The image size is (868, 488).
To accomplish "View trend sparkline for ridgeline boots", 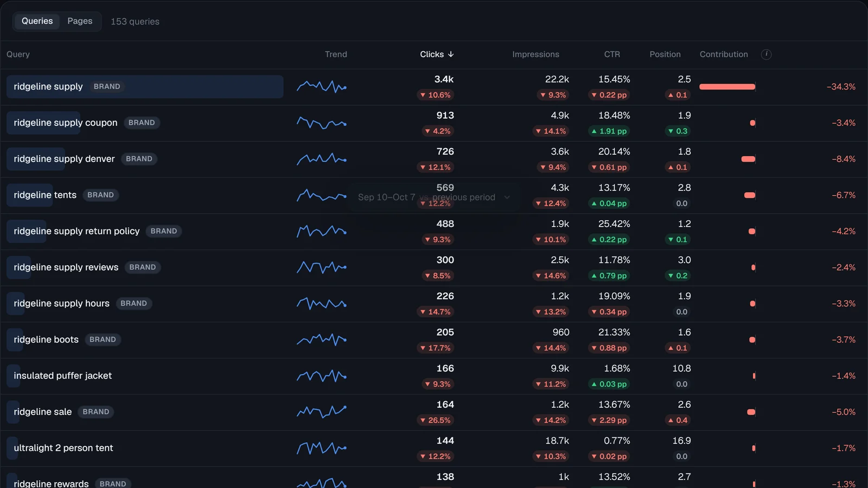I will (x=322, y=340).
